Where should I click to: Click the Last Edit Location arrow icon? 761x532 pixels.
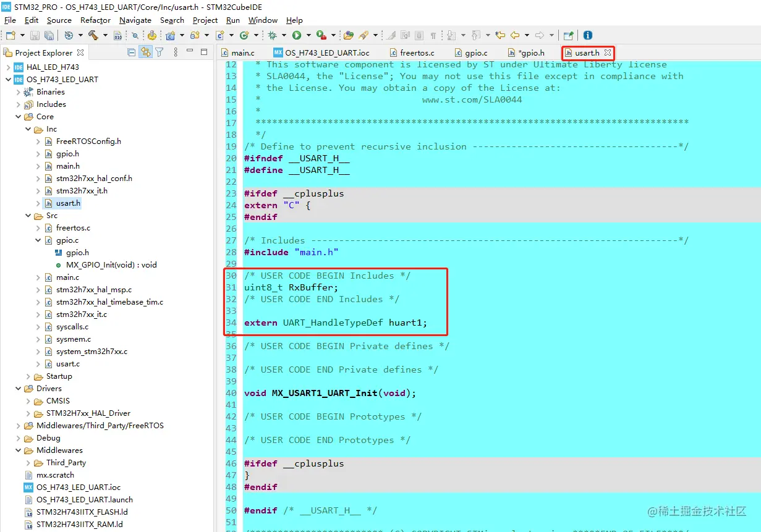[x=501, y=35]
